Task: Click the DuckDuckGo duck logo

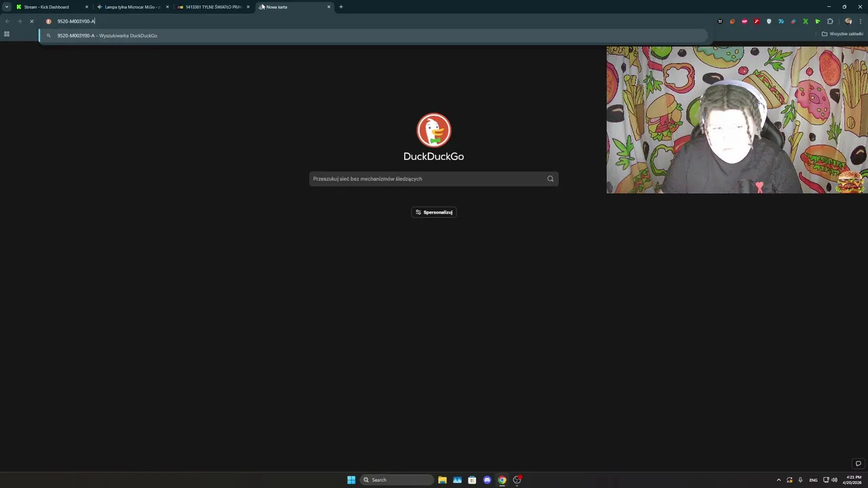Action: tap(434, 130)
